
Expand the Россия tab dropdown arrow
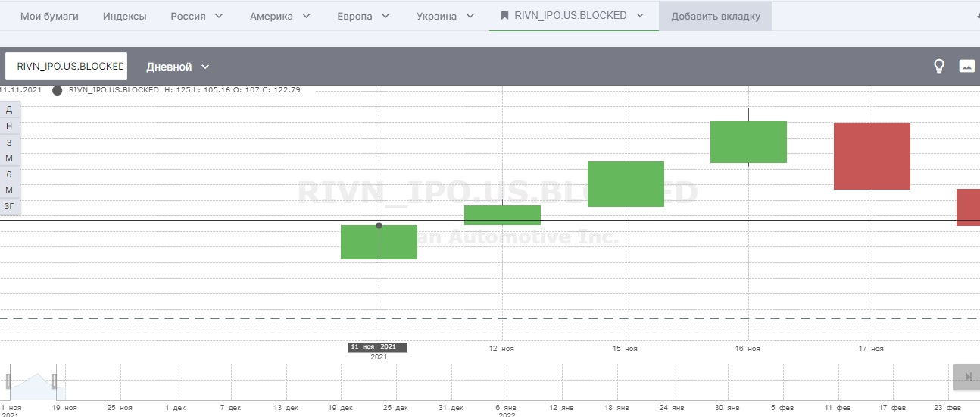(x=220, y=16)
